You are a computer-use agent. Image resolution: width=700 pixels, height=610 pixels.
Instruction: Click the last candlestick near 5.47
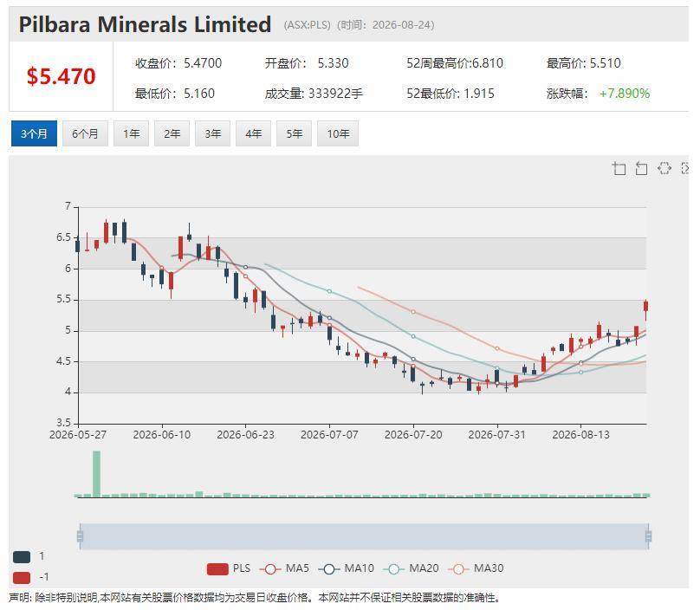tap(645, 307)
